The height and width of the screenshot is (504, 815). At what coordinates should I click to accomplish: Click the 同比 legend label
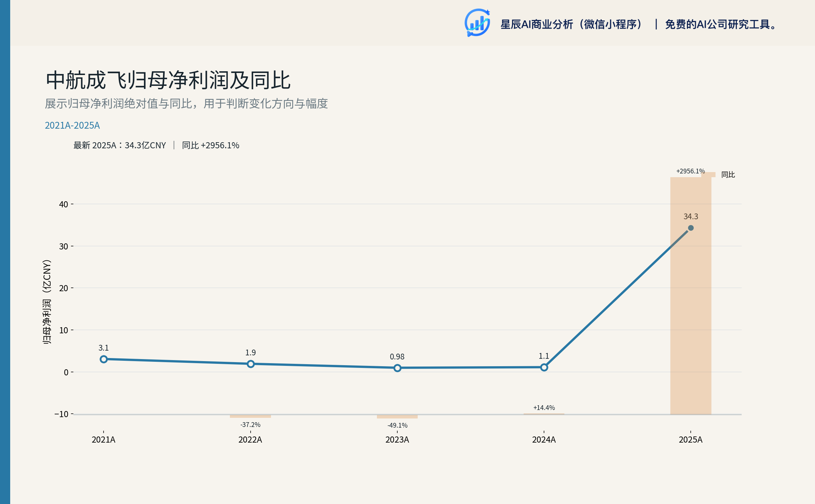(728, 174)
